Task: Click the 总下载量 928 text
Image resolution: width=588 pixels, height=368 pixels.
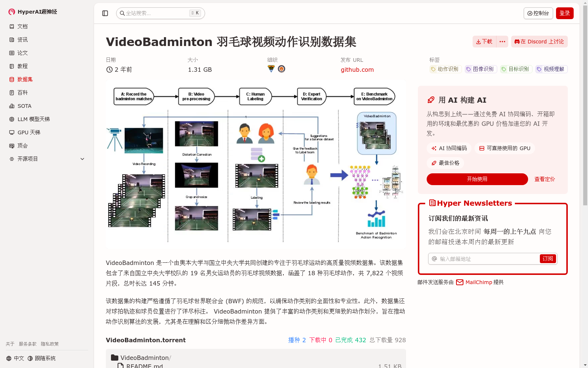Action: (x=388, y=340)
